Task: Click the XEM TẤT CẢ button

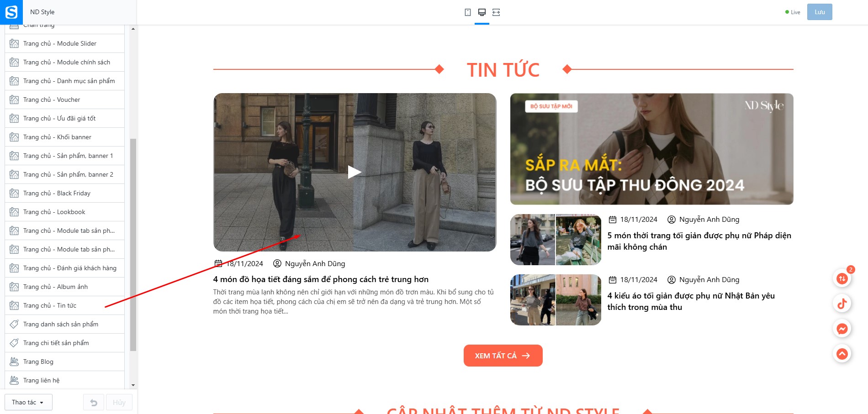Action: tap(503, 356)
